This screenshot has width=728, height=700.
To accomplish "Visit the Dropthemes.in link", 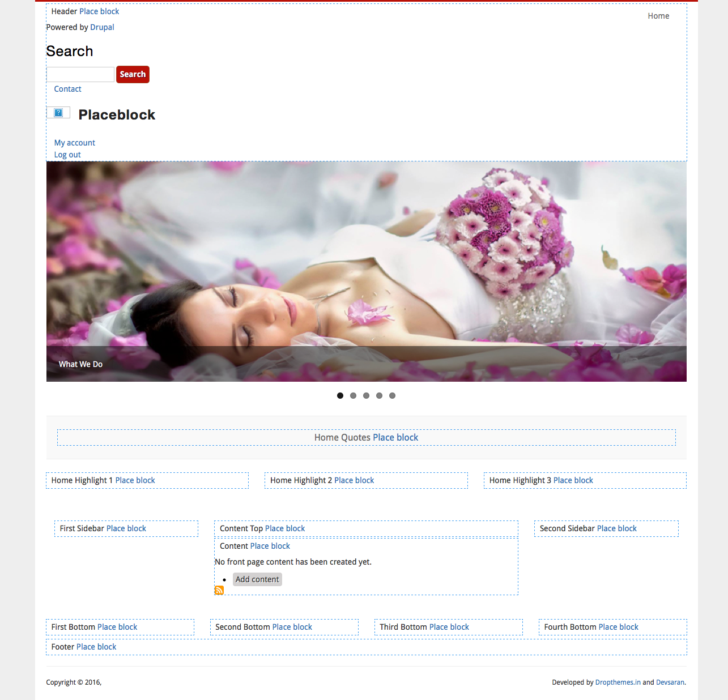I will [618, 682].
